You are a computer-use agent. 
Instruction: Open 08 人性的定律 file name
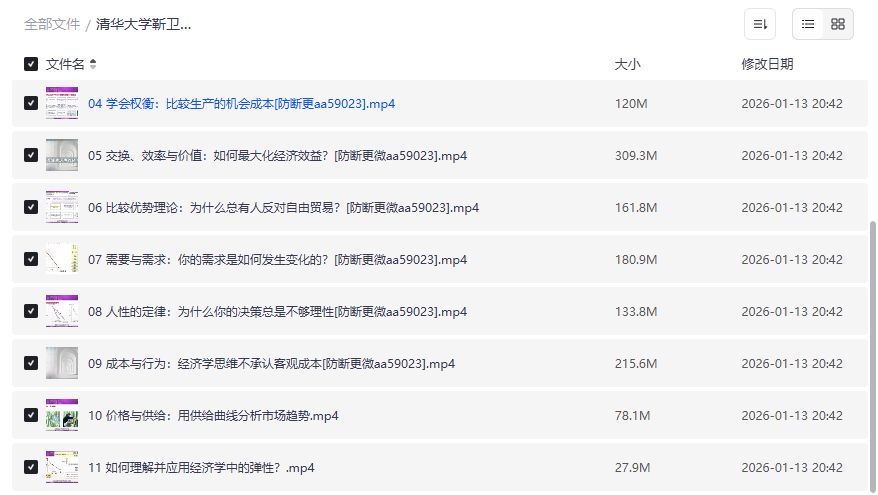277,312
